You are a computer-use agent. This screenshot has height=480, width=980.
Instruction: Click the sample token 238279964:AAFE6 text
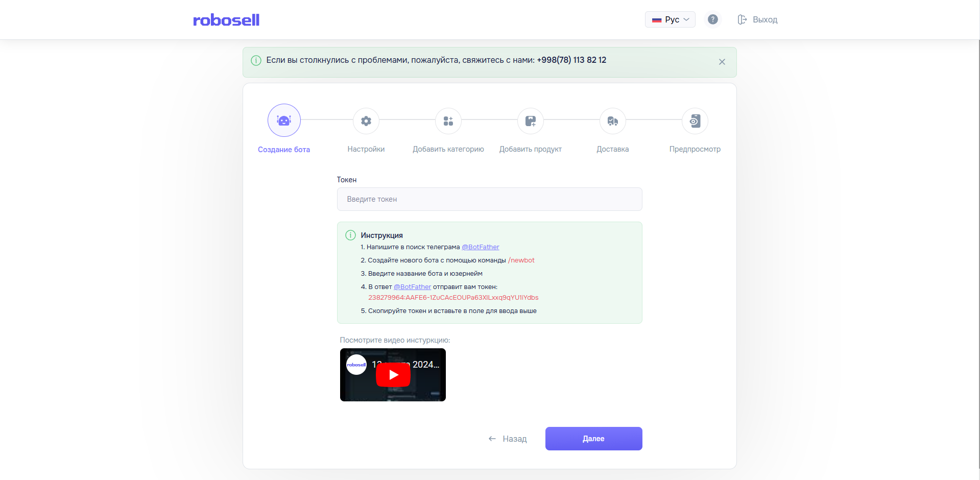pos(453,298)
